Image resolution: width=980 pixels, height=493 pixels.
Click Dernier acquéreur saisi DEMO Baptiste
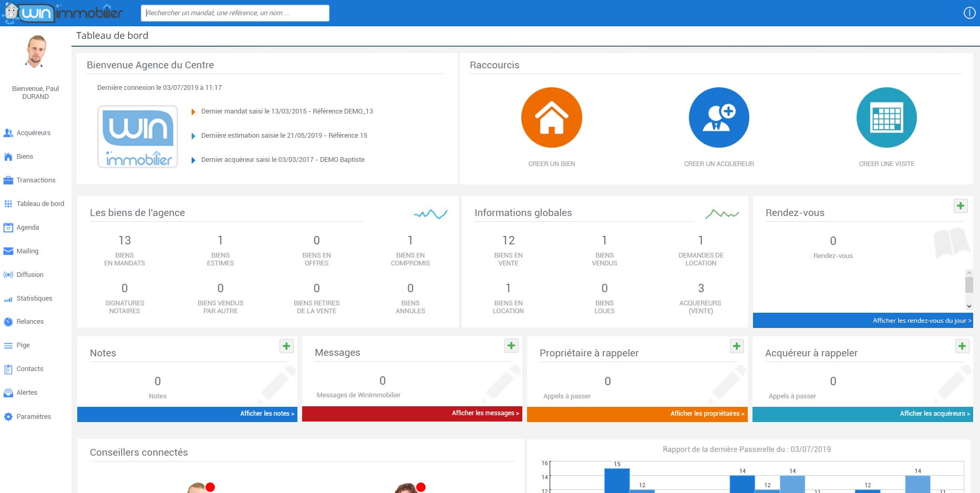coord(283,160)
